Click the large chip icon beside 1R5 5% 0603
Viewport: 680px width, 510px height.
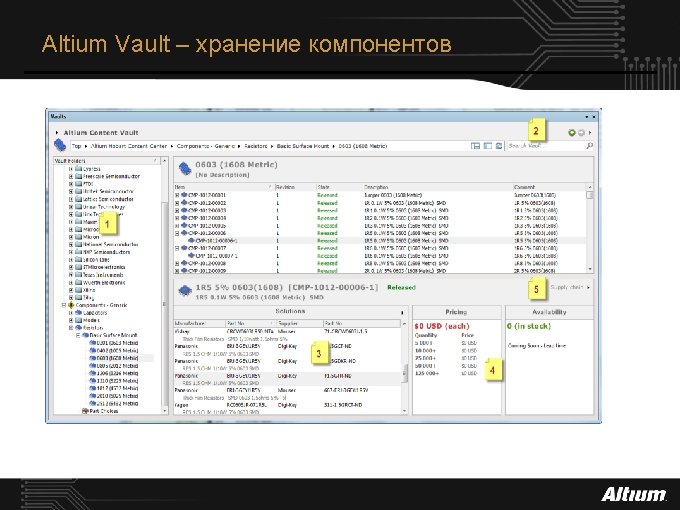coord(185,291)
